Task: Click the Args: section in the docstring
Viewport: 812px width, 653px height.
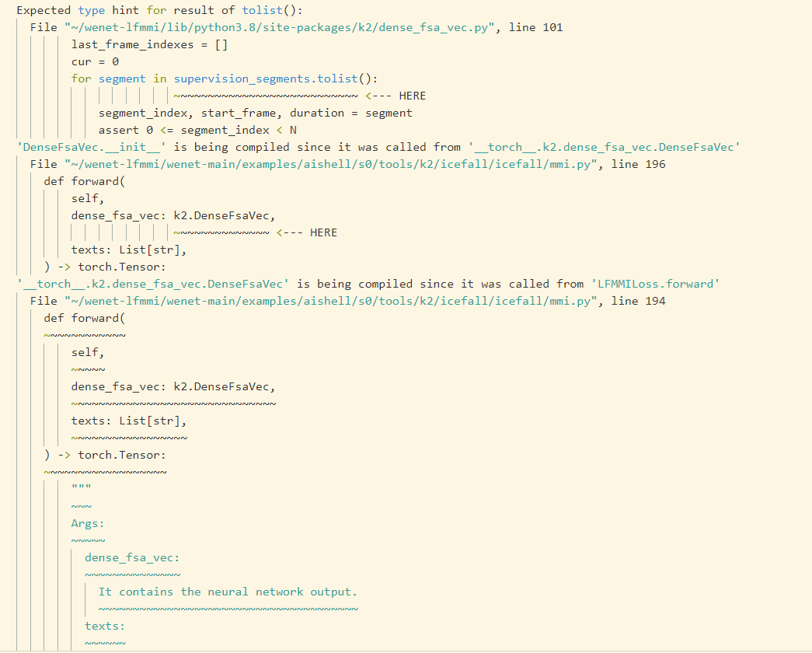Action: point(86,523)
